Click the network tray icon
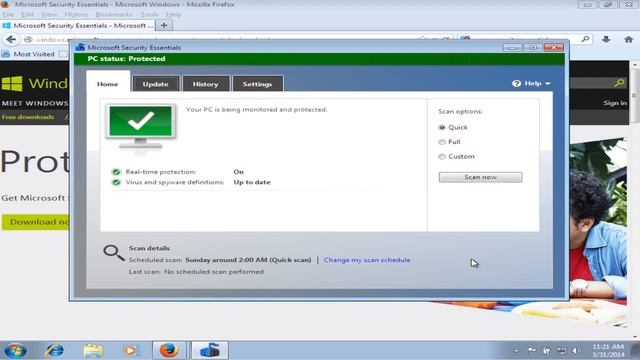The width and height of the screenshot is (640, 360). pos(562,350)
